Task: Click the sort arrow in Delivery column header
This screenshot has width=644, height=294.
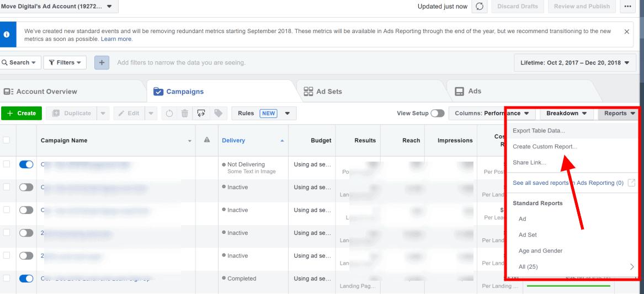Action: (x=282, y=141)
